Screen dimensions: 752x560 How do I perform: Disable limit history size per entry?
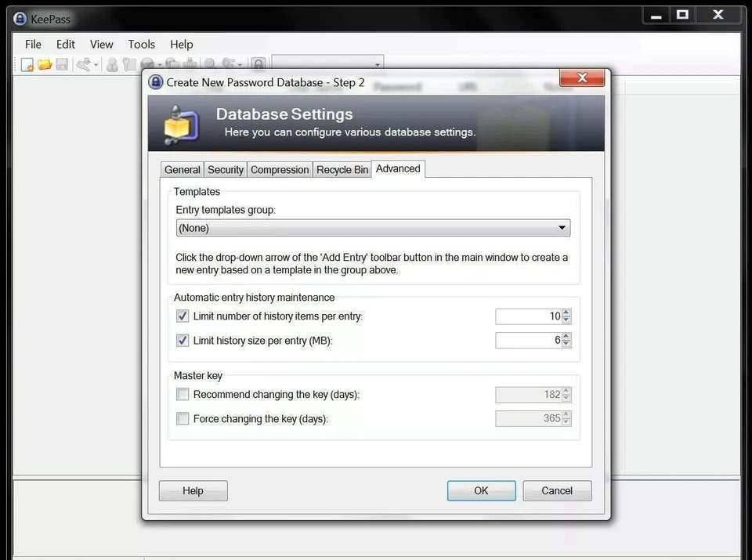click(x=183, y=340)
